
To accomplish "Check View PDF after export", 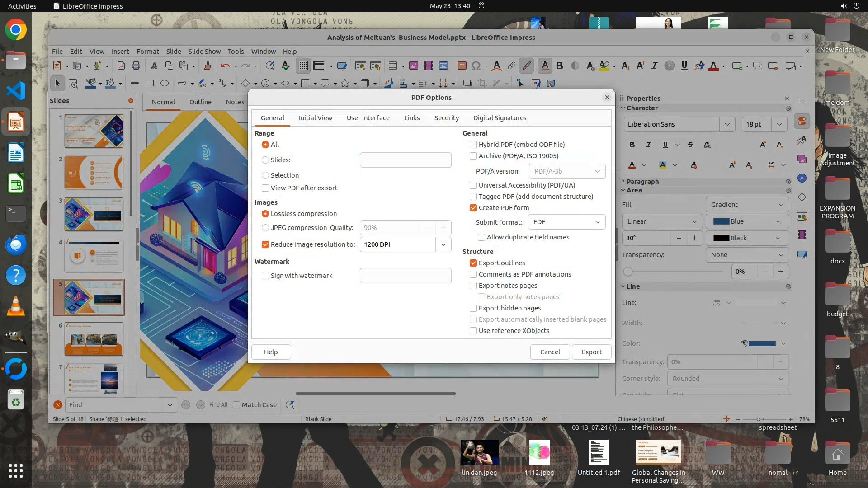I will tap(265, 188).
